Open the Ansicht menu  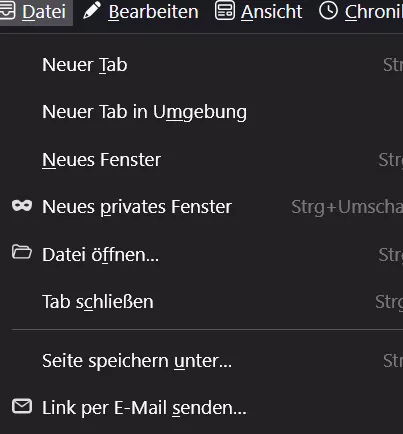click(259, 12)
